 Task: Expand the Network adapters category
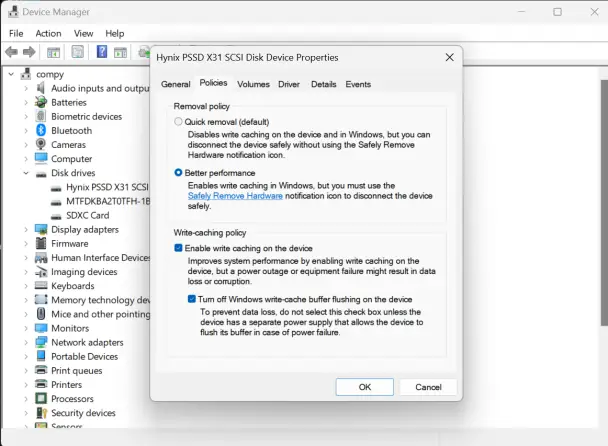(26, 342)
